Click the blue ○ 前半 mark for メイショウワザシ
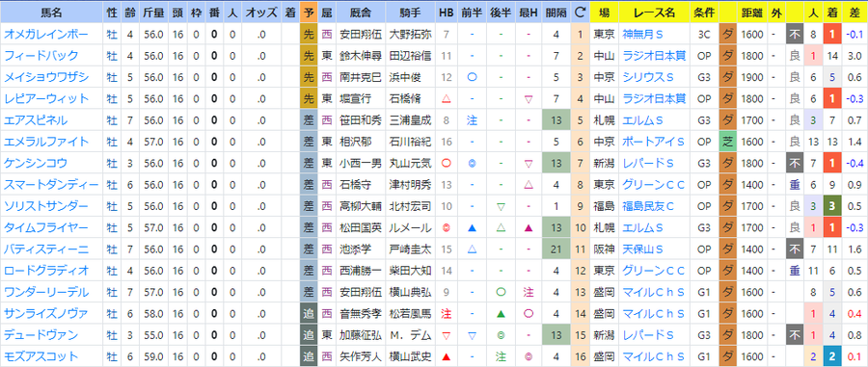 tap(473, 77)
